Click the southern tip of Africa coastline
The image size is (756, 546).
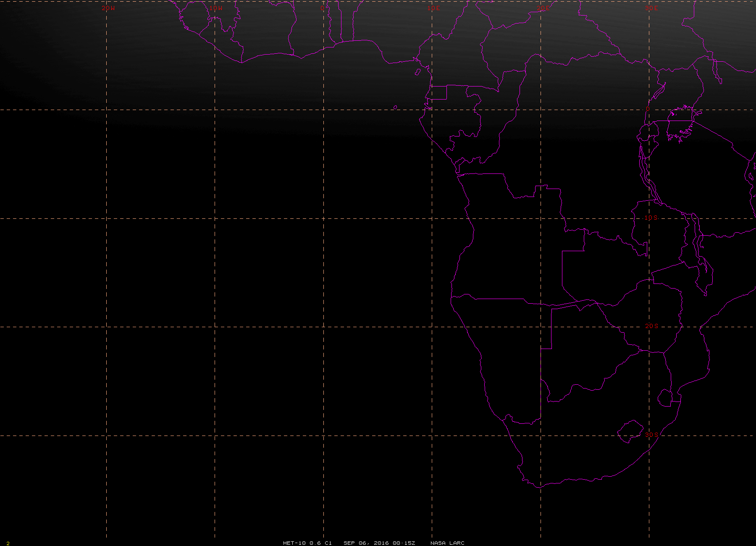coord(539,486)
